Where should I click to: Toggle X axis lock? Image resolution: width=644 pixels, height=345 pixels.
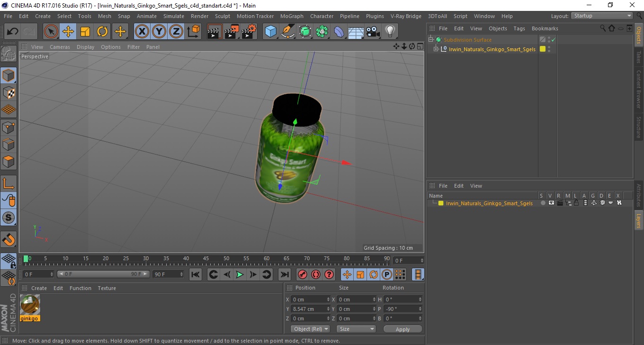[142, 32]
